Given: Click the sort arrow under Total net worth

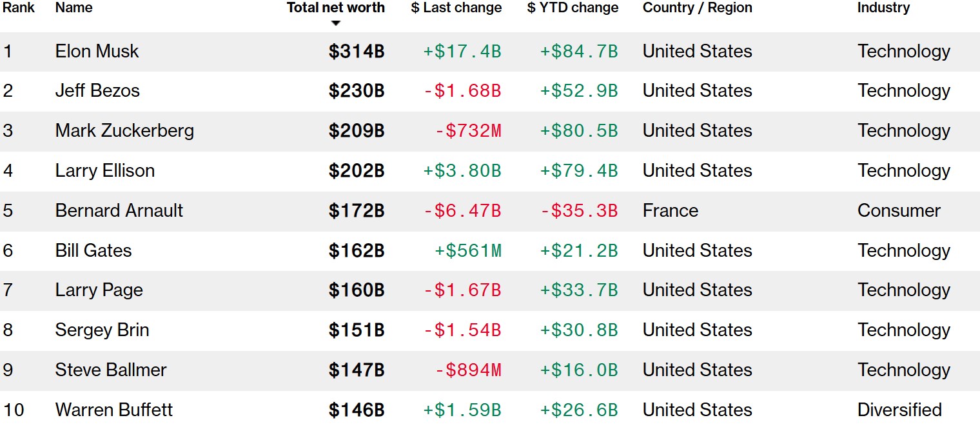Looking at the screenshot, I should [335, 23].
